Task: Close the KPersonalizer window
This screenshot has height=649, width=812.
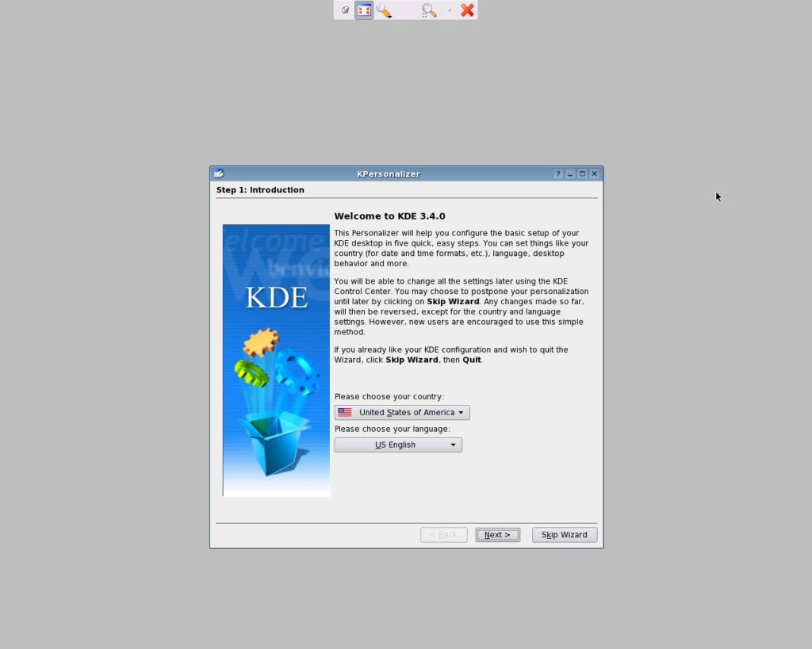Action: click(595, 174)
